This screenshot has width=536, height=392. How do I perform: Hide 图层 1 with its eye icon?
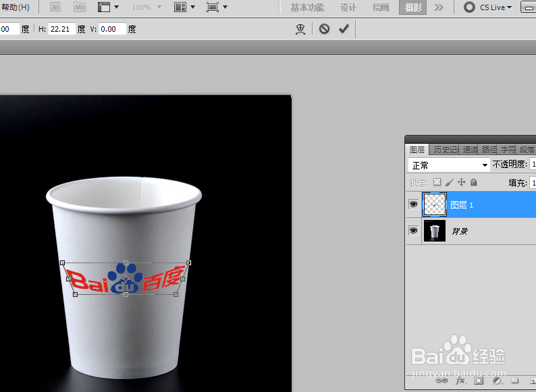[413, 204]
